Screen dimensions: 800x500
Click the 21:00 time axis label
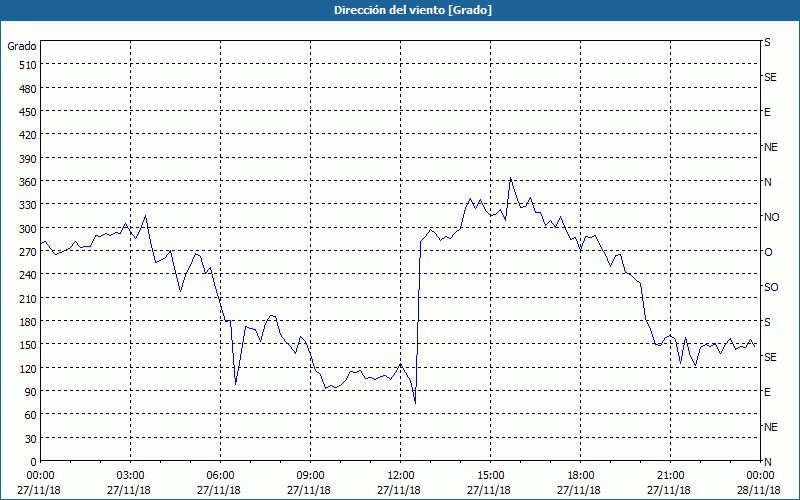(x=670, y=476)
